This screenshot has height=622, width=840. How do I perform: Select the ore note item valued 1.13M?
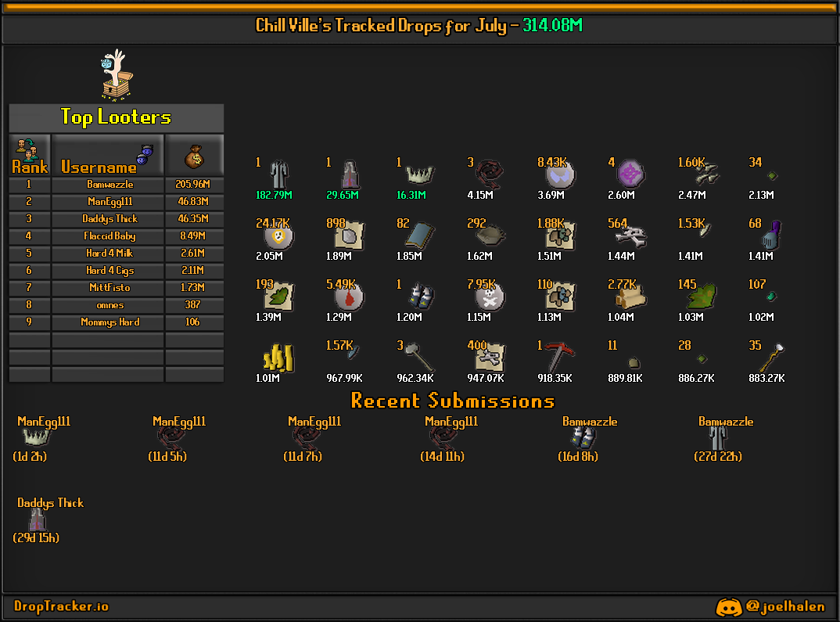pos(560,297)
